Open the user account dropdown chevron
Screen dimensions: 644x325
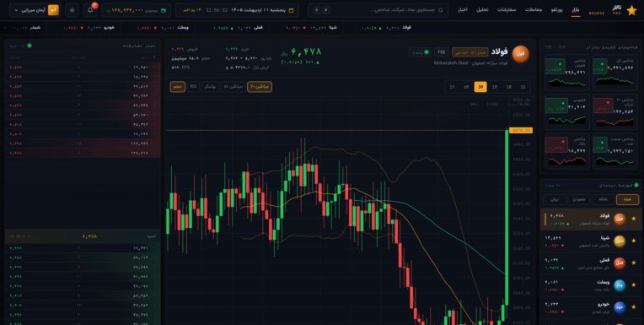click(16, 10)
